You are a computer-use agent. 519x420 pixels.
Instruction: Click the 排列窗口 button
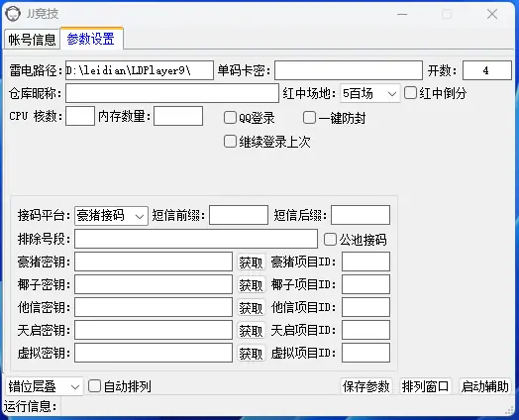pyautogui.click(x=425, y=386)
